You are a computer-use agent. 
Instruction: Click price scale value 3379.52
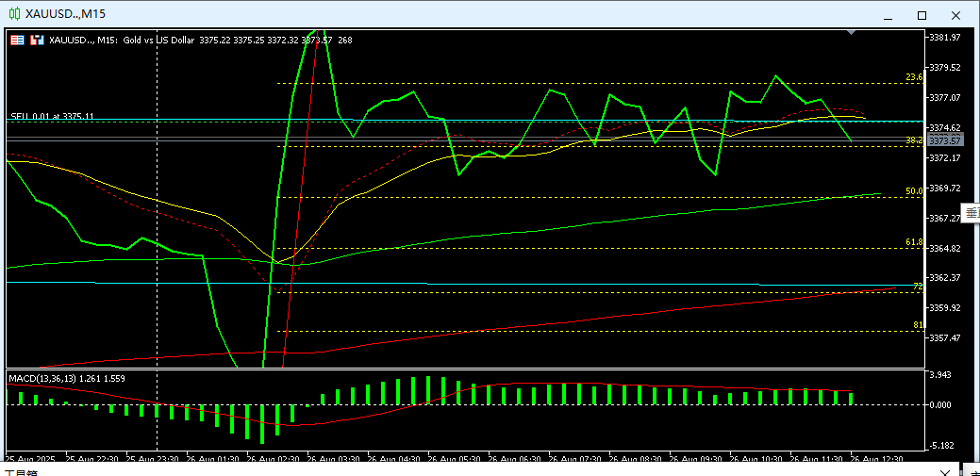pos(946,68)
